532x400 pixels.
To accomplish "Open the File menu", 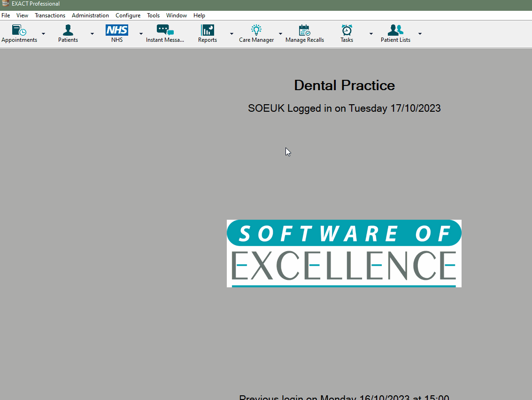I will coord(6,15).
